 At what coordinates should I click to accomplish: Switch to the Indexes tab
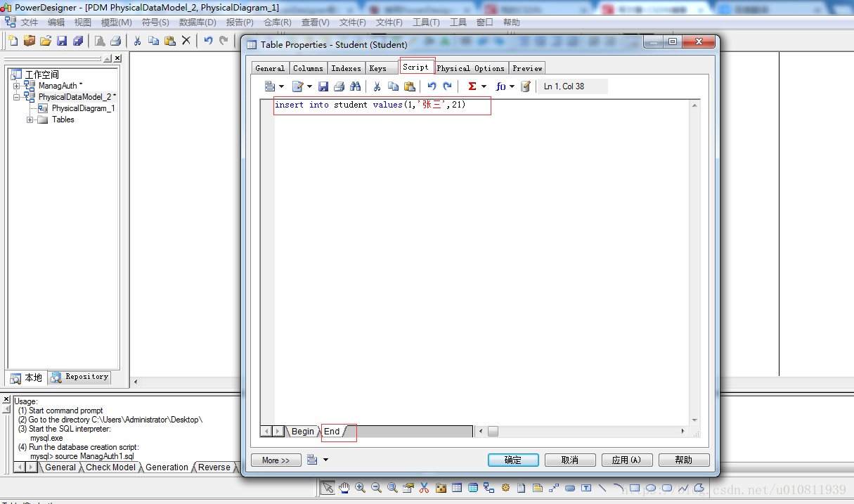click(346, 68)
